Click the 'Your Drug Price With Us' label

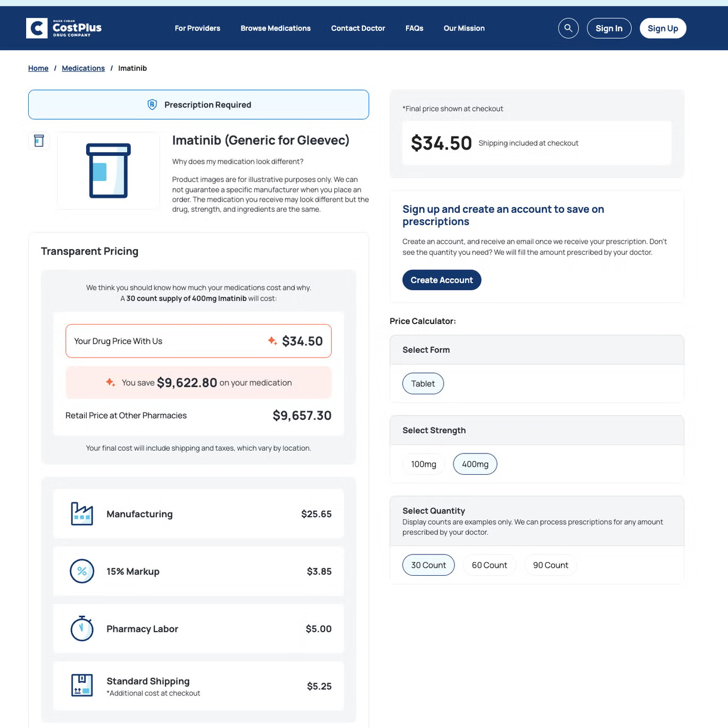click(118, 341)
